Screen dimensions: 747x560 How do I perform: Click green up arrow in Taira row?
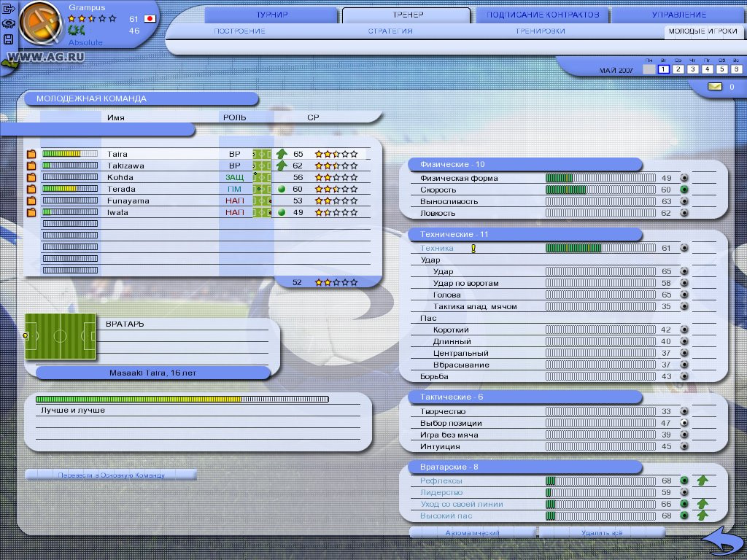pos(282,153)
